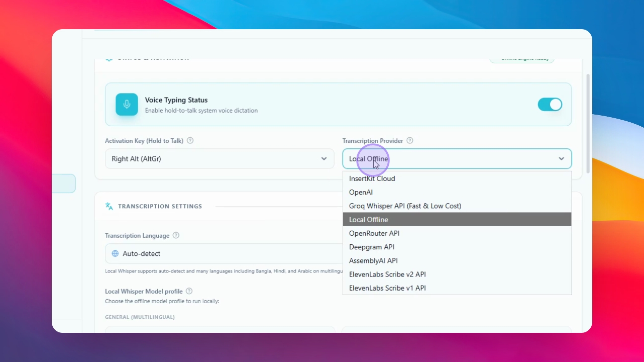The image size is (644, 362).
Task: Click the translate icon in Transcription Settings header
Action: [x=109, y=206]
